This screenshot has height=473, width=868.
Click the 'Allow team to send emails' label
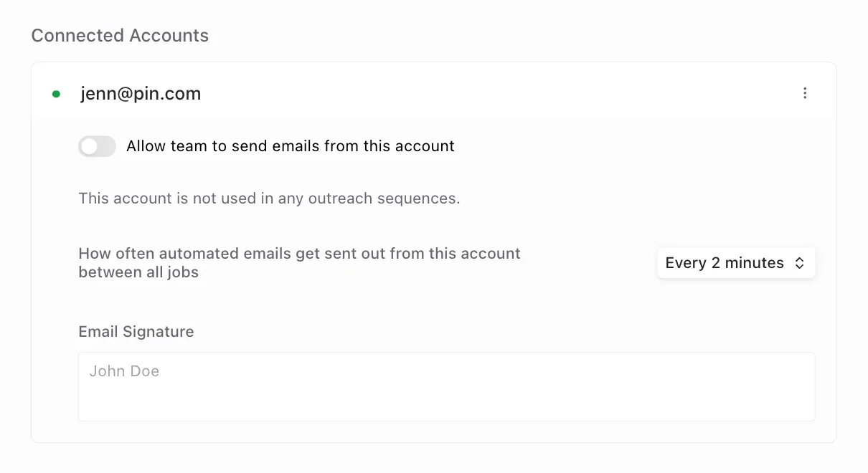[291, 146]
